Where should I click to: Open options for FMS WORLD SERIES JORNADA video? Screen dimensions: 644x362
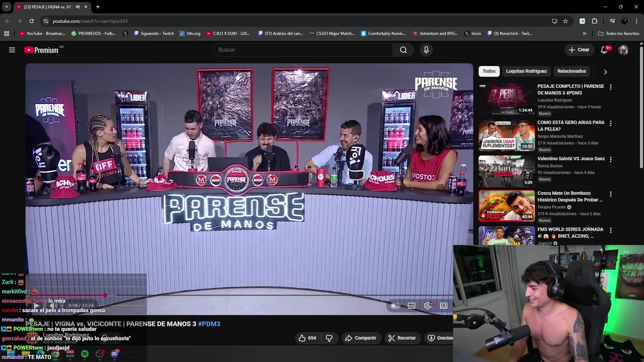click(x=611, y=230)
